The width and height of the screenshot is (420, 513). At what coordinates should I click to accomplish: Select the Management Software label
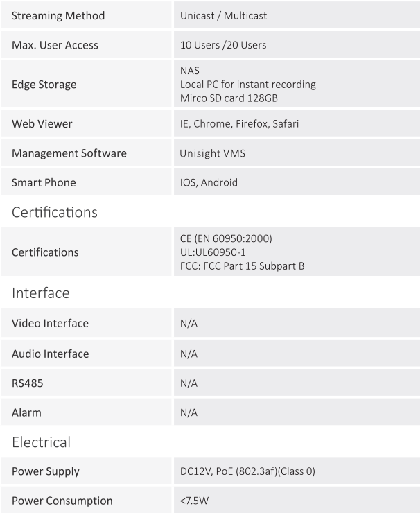69,153
